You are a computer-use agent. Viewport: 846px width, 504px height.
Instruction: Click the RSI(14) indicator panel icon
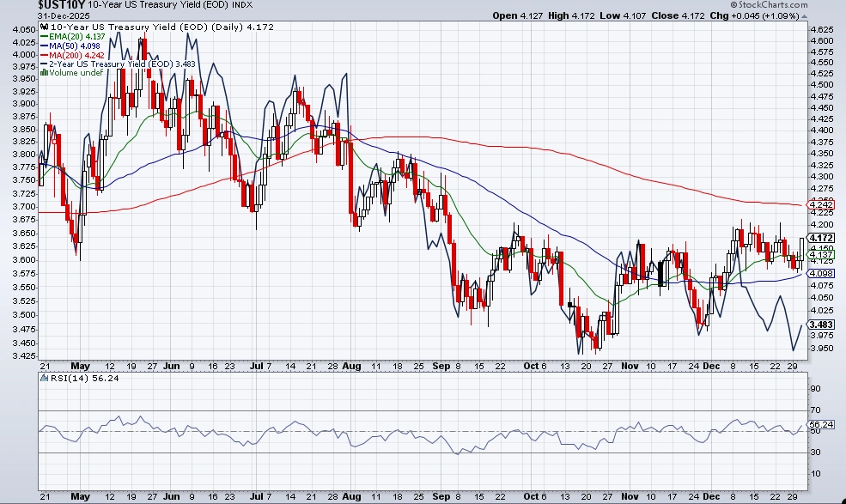[44, 379]
